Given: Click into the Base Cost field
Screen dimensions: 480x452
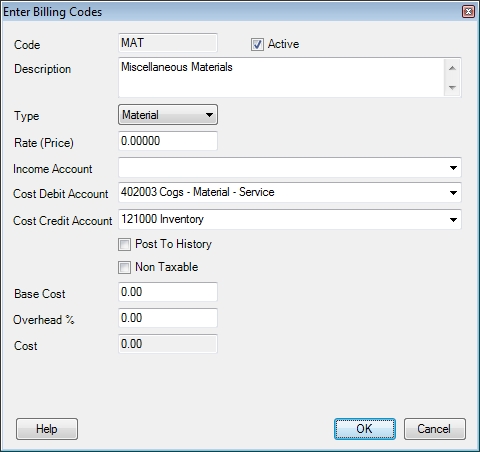Looking at the screenshot, I should pos(168,292).
